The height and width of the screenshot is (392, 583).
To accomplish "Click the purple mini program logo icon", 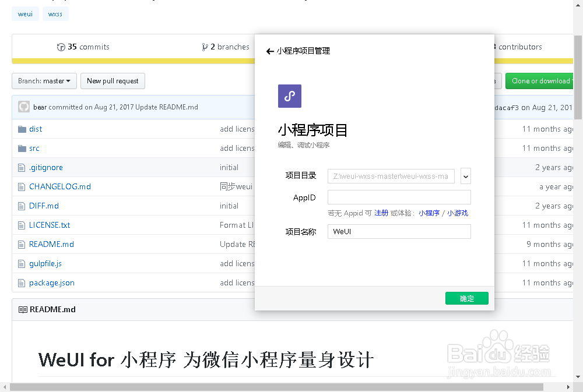I will [x=290, y=96].
